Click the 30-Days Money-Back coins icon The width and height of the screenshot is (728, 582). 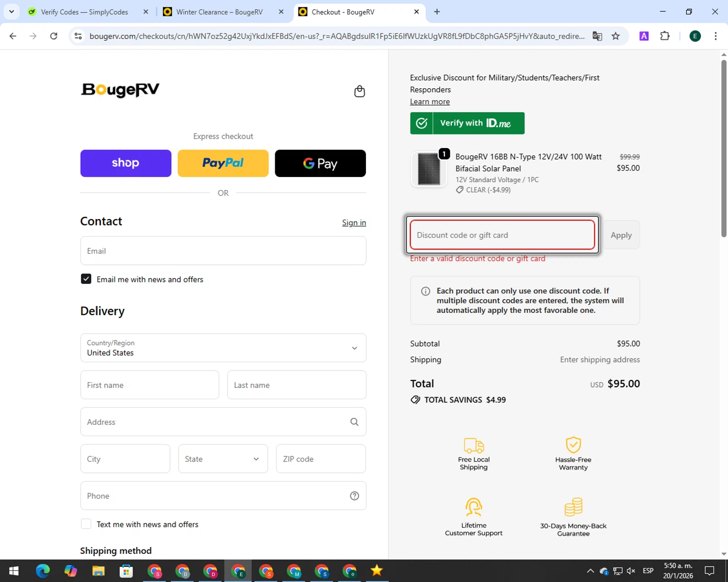click(573, 507)
